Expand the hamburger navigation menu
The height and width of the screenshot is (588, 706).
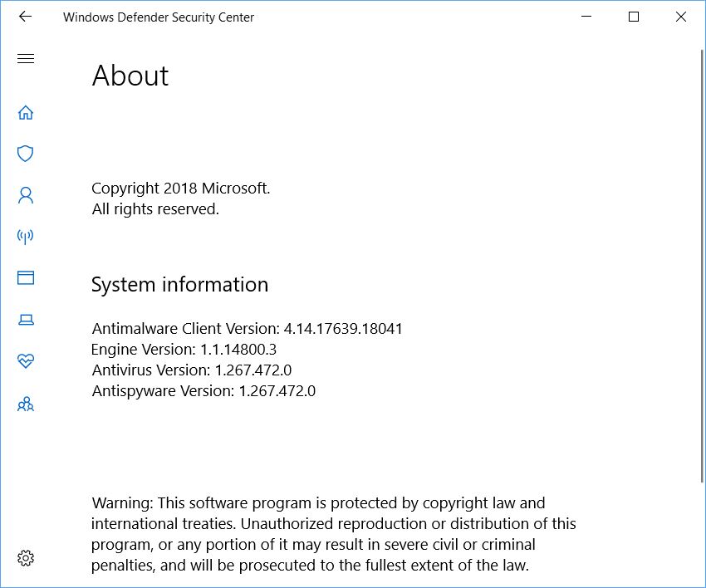26,58
